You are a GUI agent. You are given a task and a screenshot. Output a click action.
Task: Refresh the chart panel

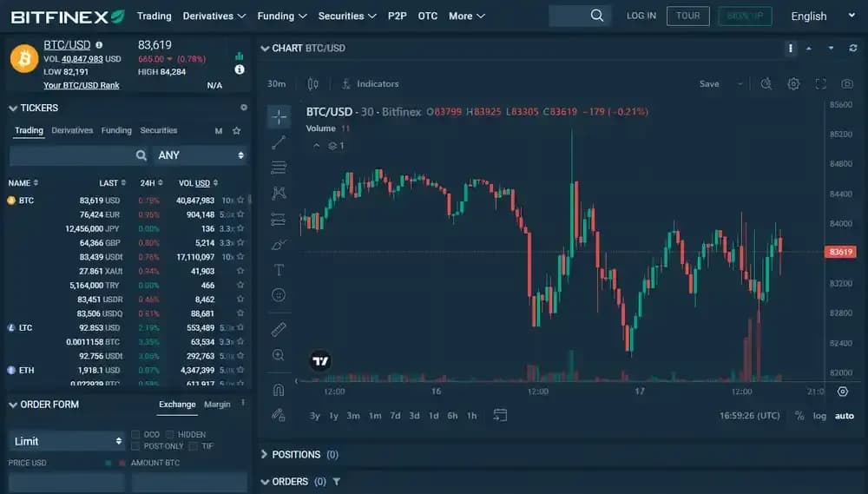point(853,48)
